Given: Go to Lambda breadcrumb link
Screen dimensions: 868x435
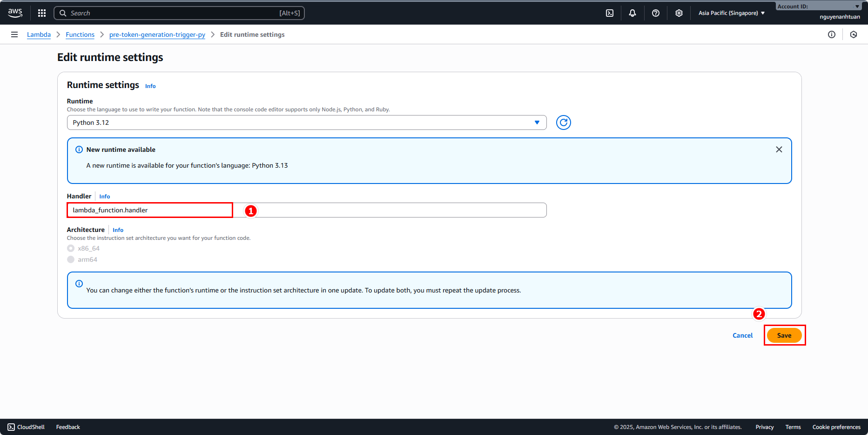Looking at the screenshot, I should pos(39,34).
